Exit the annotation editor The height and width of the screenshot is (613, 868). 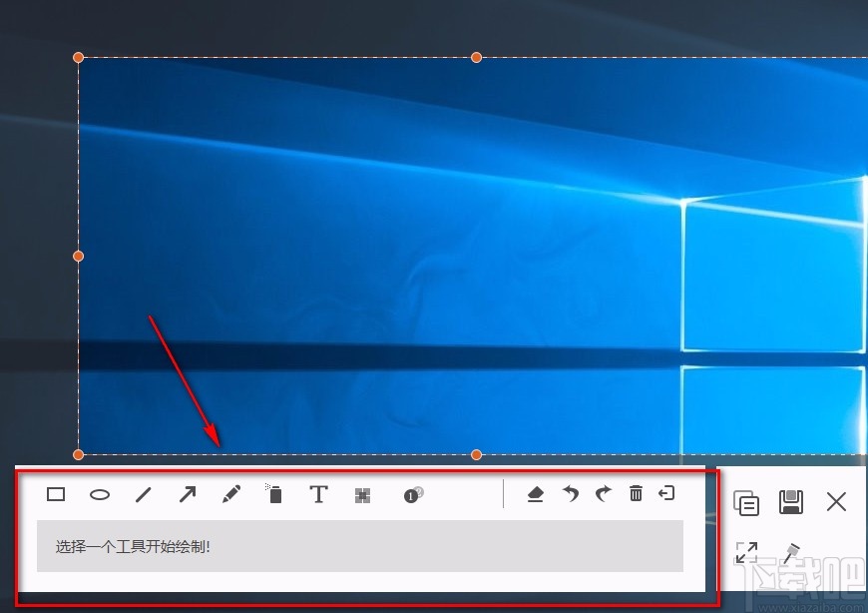pyautogui.click(x=668, y=493)
